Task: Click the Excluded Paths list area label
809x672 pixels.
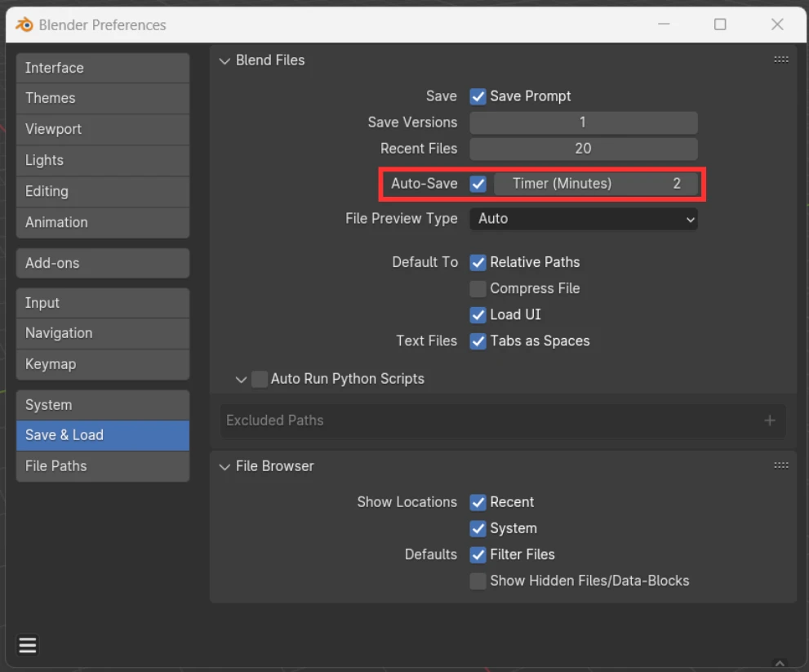Action: click(x=274, y=421)
